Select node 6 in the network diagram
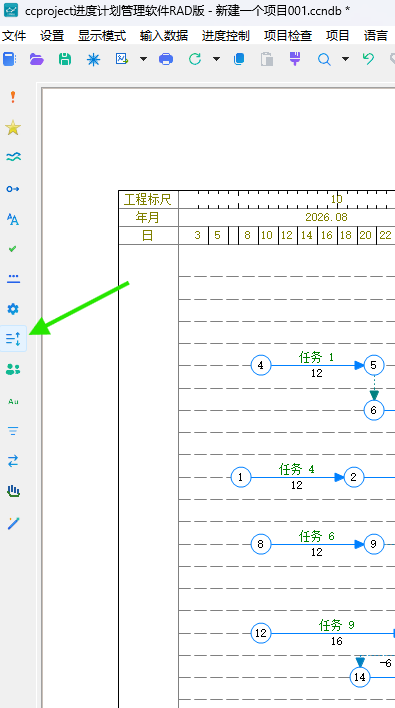395x708 pixels. tap(374, 410)
